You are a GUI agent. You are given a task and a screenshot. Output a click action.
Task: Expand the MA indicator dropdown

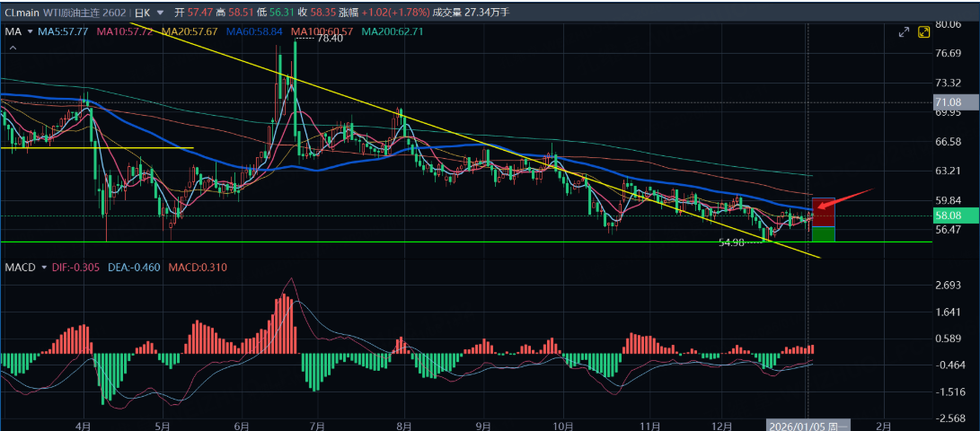click(30, 31)
